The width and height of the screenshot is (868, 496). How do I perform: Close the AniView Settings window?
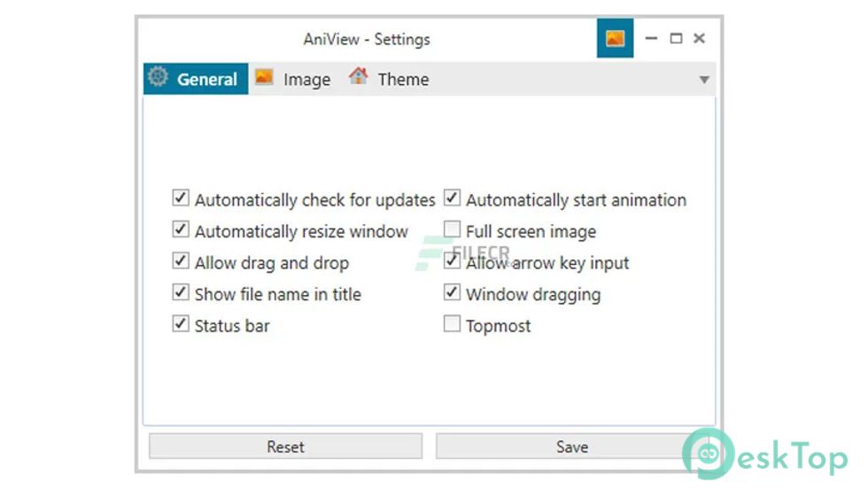699,38
